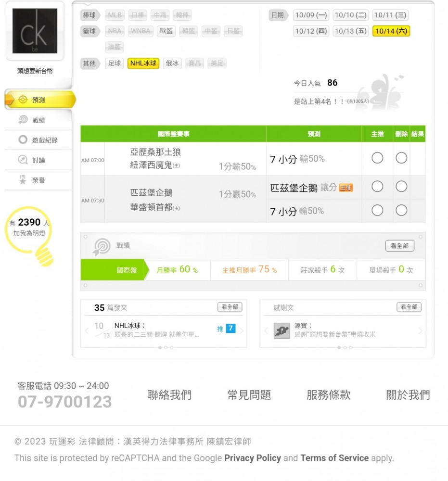
Task: Open the 榮譽 medal star icon
Action: [23, 180]
